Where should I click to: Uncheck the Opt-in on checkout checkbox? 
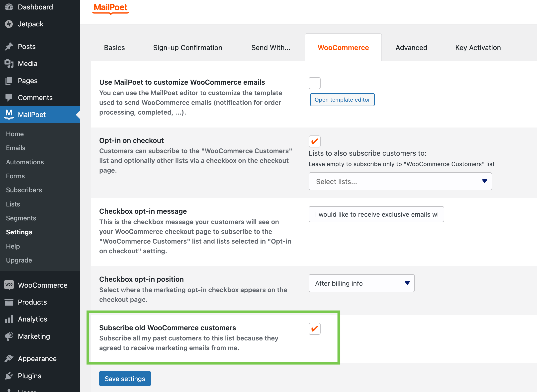tap(314, 141)
